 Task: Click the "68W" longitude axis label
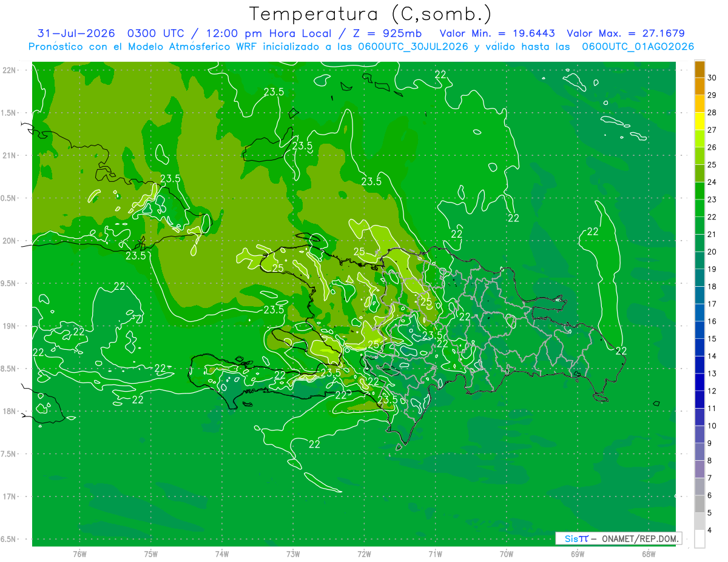click(649, 554)
